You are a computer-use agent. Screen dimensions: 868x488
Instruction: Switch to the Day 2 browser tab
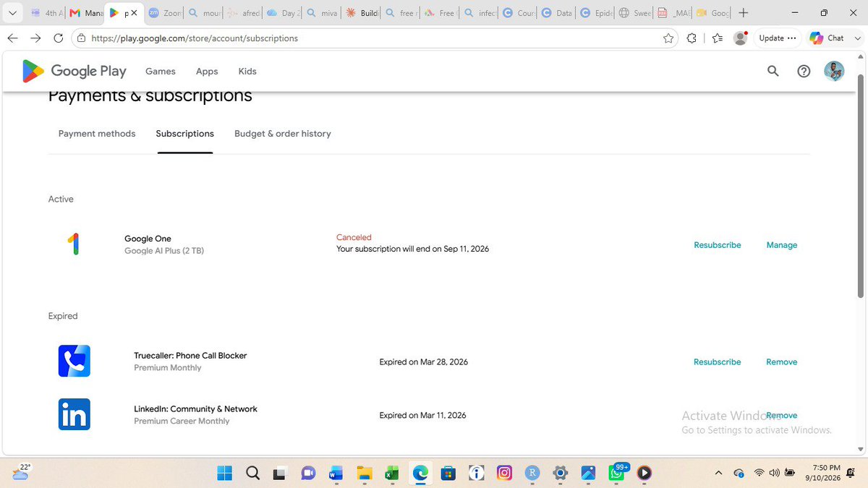[x=283, y=13]
